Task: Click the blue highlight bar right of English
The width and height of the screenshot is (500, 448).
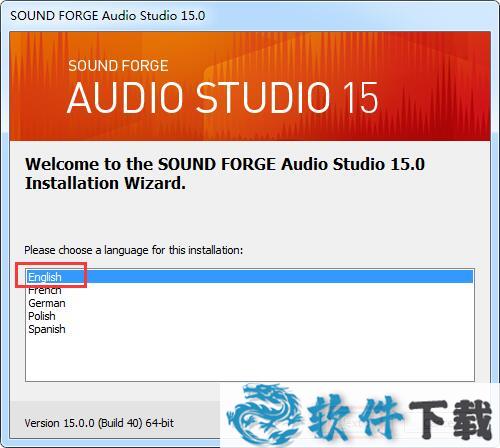Action: tap(267, 277)
